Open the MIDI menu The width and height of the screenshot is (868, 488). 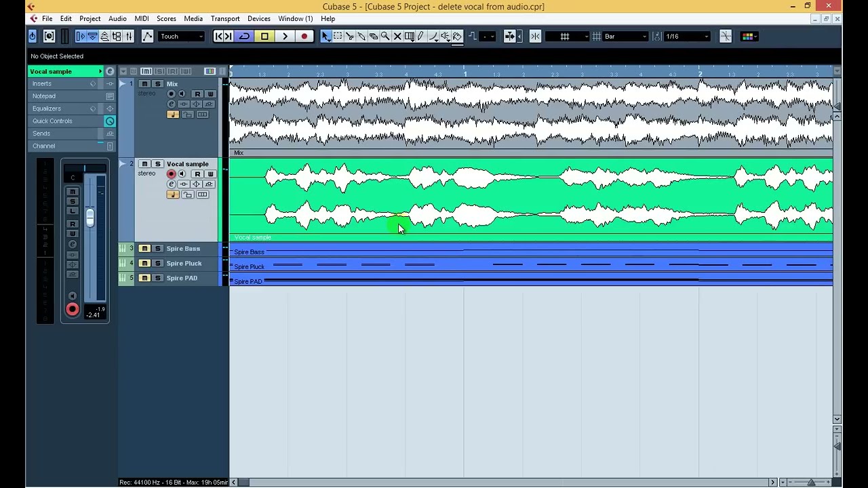point(142,18)
